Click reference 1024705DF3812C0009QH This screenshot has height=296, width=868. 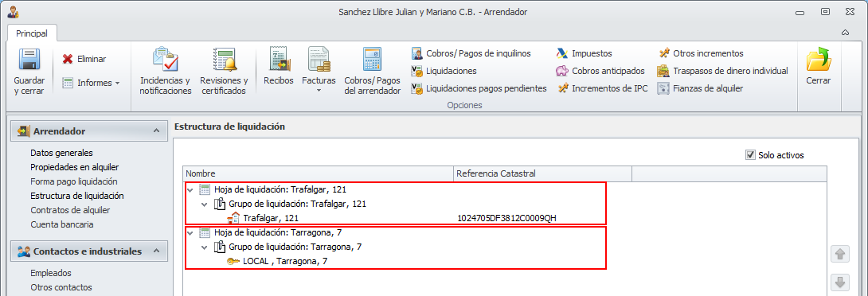[506, 218]
